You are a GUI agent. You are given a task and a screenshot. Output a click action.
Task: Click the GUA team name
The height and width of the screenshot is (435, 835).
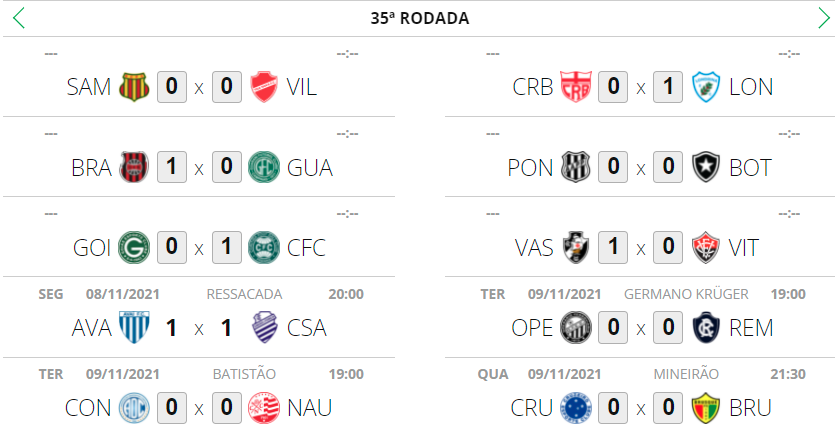pyautogui.click(x=309, y=167)
